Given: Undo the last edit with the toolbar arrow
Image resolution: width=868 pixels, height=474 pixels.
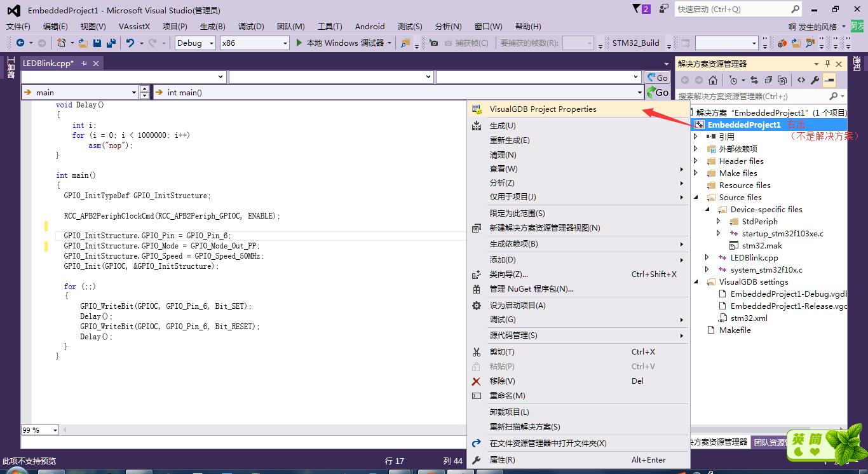Looking at the screenshot, I should click(130, 43).
